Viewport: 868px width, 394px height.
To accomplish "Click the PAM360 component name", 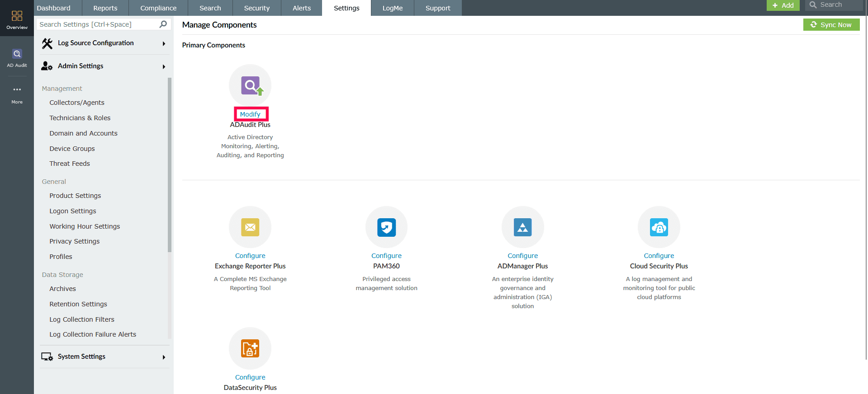I will 387,266.
